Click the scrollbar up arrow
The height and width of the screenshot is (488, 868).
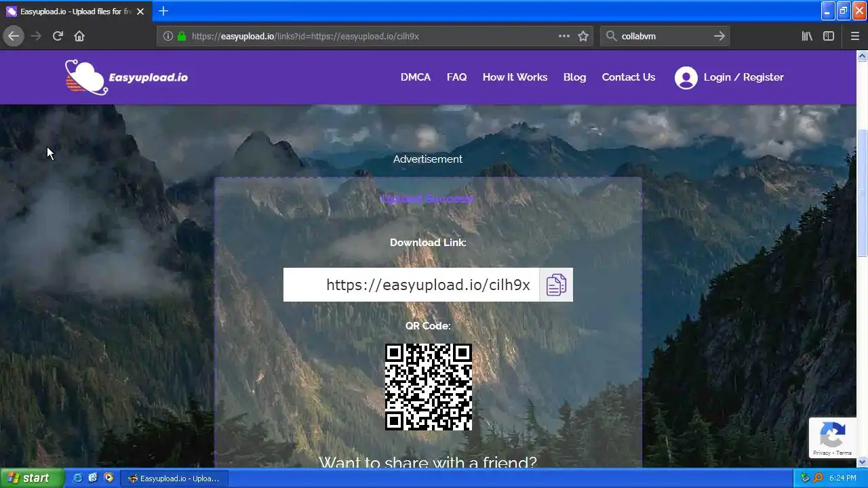(x=863, y=55)
